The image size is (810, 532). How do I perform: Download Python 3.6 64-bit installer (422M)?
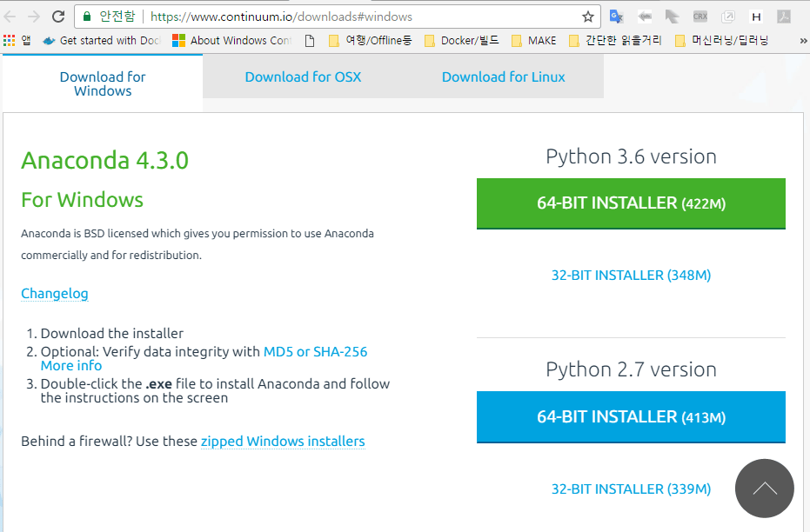[631, 203]
